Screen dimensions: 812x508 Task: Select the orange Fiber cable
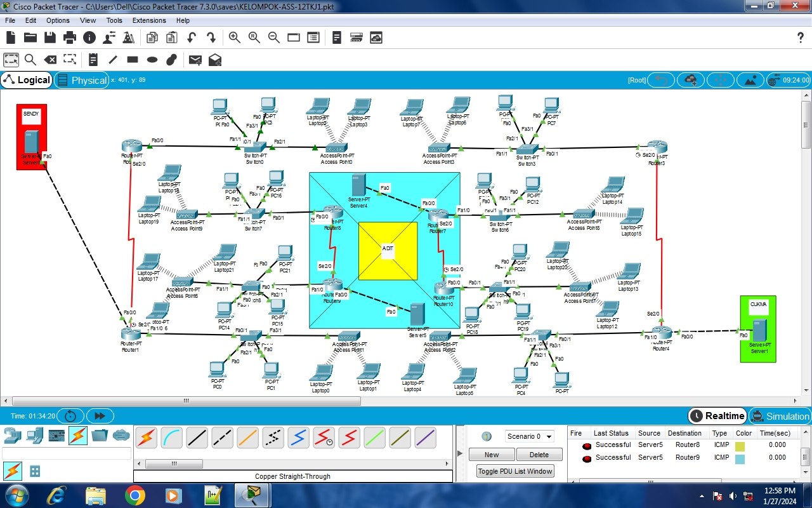point(247,438)
